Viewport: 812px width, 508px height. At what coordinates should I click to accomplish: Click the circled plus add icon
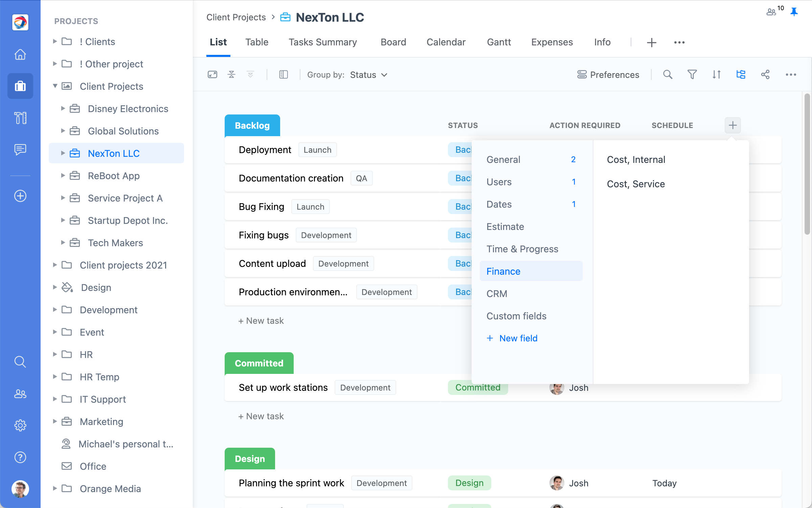[x=20, y=196]
